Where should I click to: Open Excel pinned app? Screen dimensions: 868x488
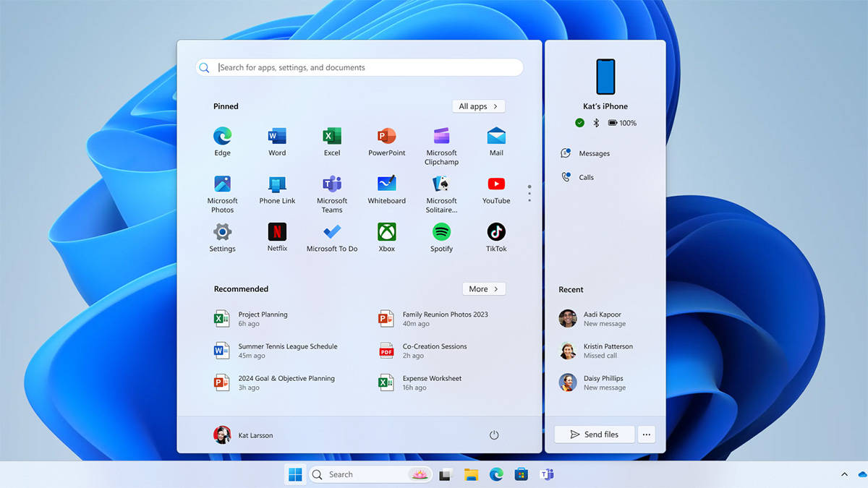click(332, 141)
